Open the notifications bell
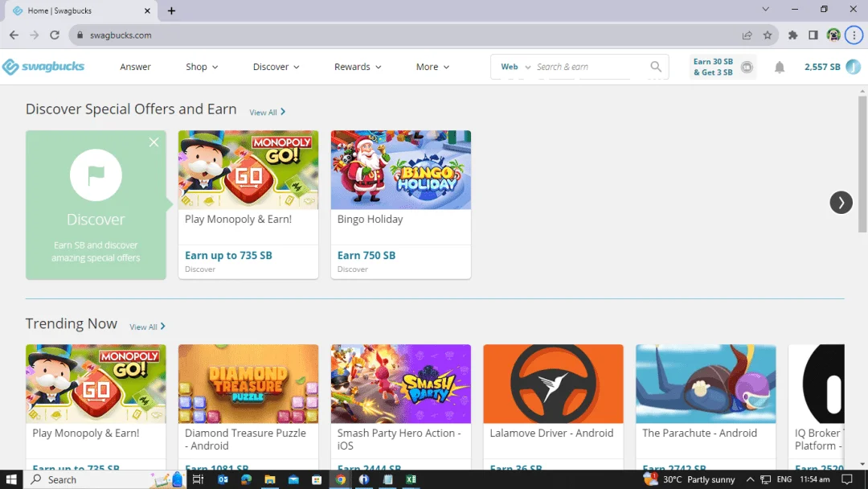The width and height of the screenshot is (868, 489). click(x=780, y=67)
